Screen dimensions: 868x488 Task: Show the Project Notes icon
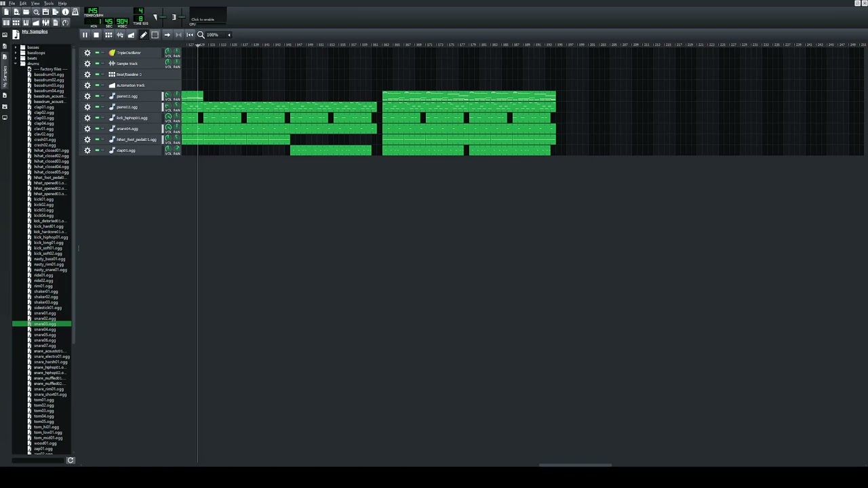[x=56, y=22]
